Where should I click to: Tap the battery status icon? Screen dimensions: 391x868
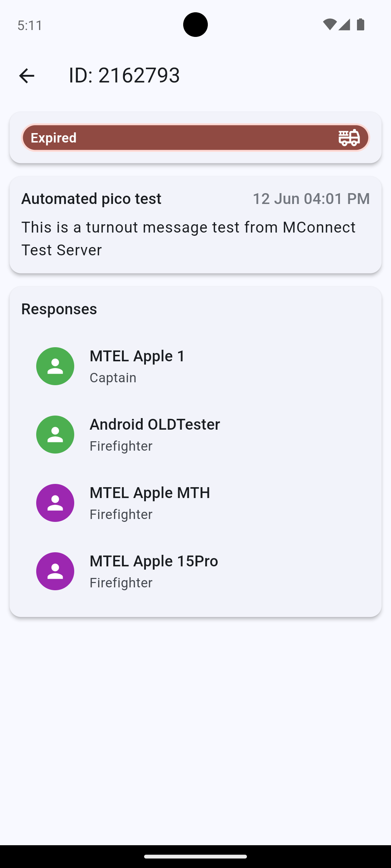coord(361,25)
